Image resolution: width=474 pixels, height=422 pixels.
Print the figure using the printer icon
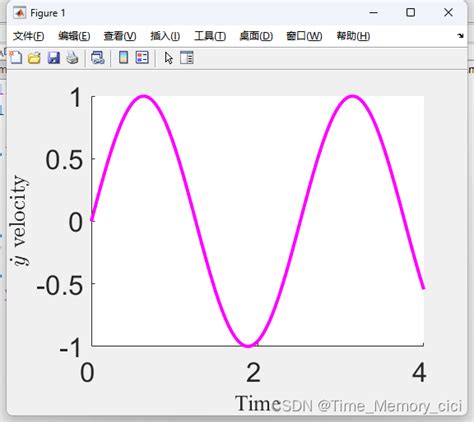point(72,58)
